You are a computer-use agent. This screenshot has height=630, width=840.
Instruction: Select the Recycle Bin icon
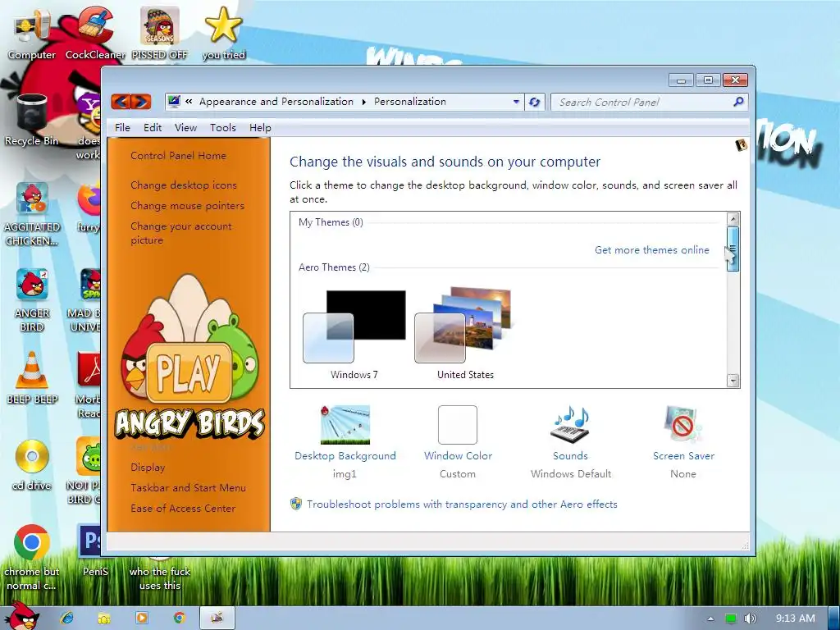[32, 120]
